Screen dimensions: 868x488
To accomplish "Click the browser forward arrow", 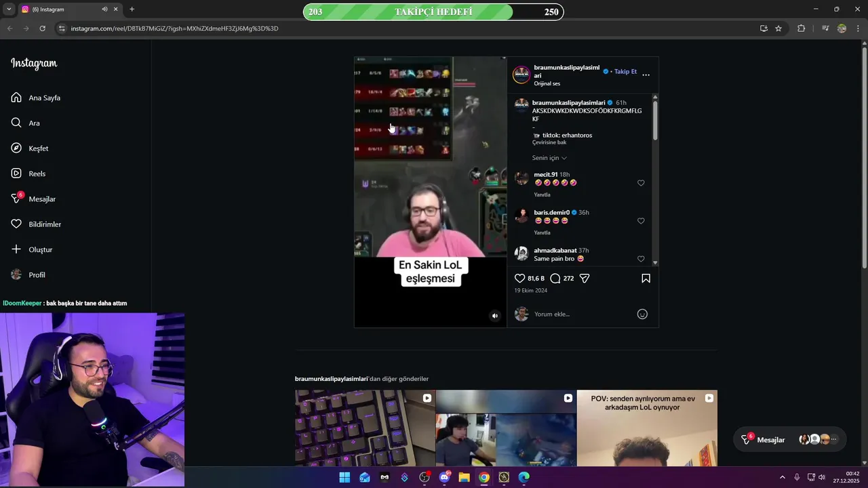I will tap(26, 28).
